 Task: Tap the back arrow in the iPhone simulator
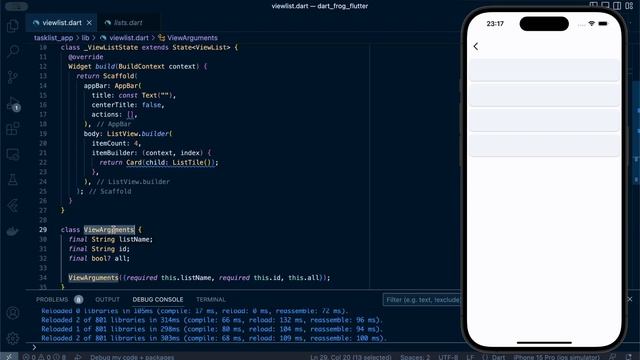[476, 46]
